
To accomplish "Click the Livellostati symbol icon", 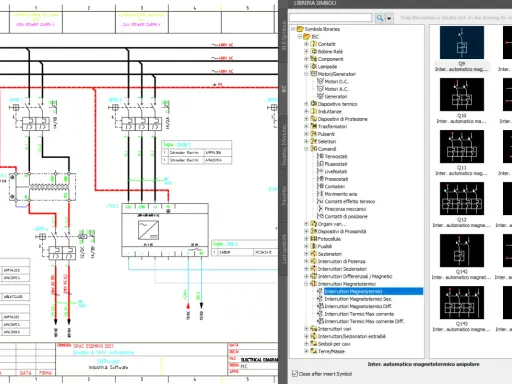I will coord(320,171).
